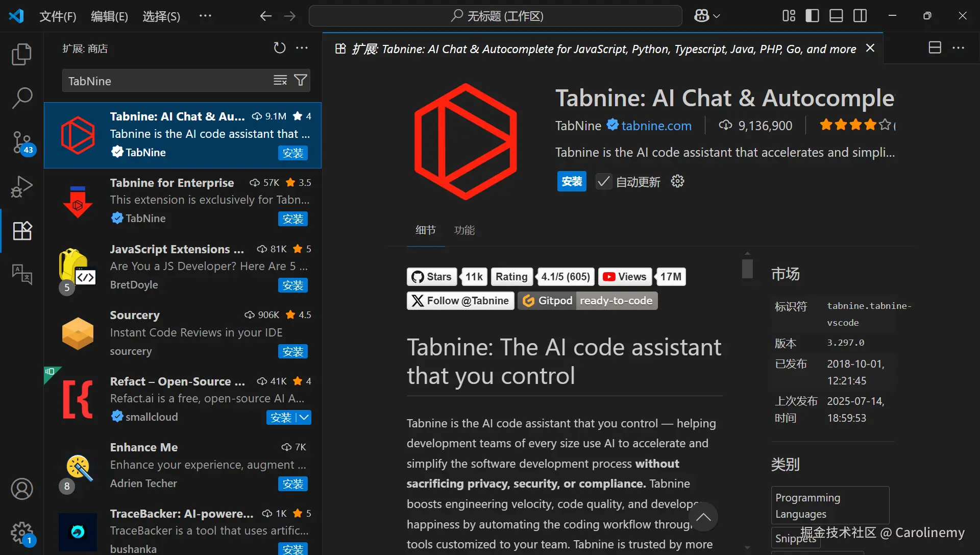The width and height of the screenshot is (980, 555).
Task: Split the editor layout
Action: 935,48
